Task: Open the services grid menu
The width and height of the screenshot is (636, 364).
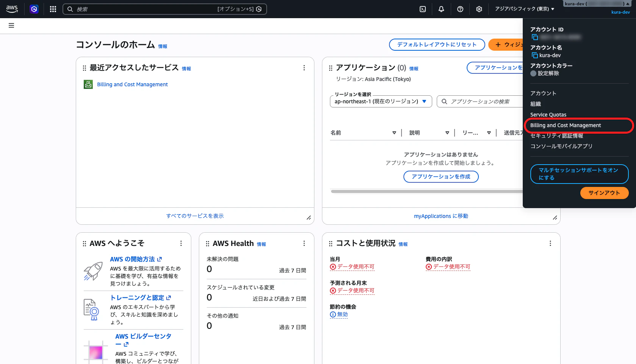Action: coord(53,9)
